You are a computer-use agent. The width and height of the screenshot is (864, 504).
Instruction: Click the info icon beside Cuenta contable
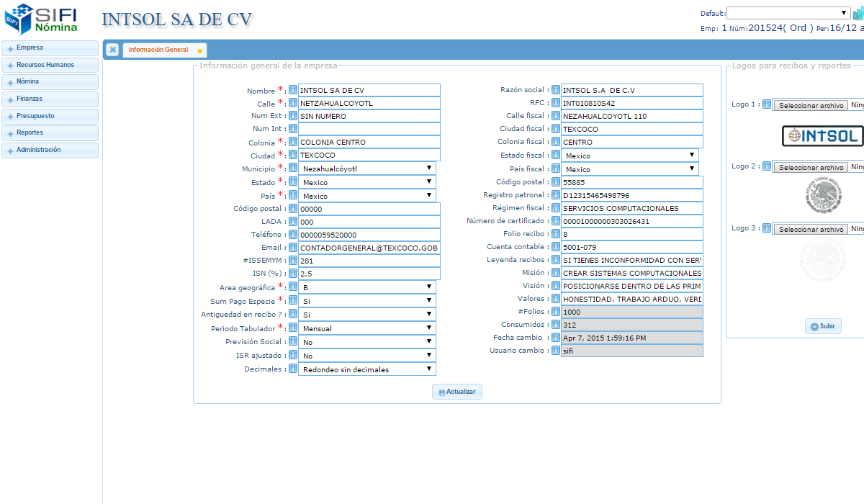(556, 247)
